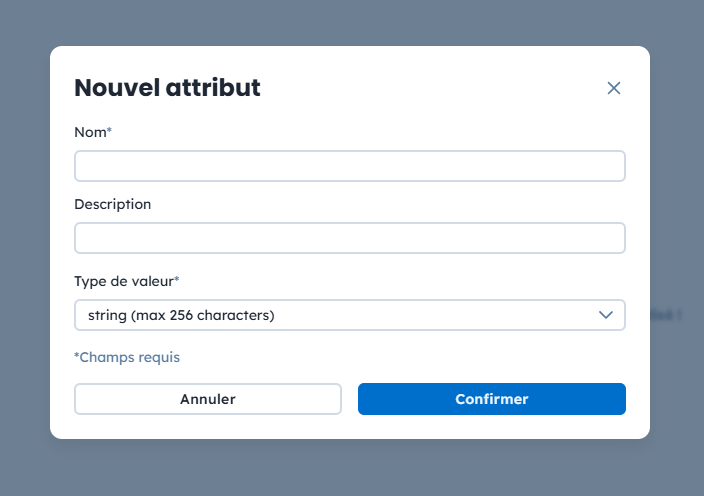Click the 'Nouvel attribut' dialog title
The image size is (704, 496).
tap(167, 88)
